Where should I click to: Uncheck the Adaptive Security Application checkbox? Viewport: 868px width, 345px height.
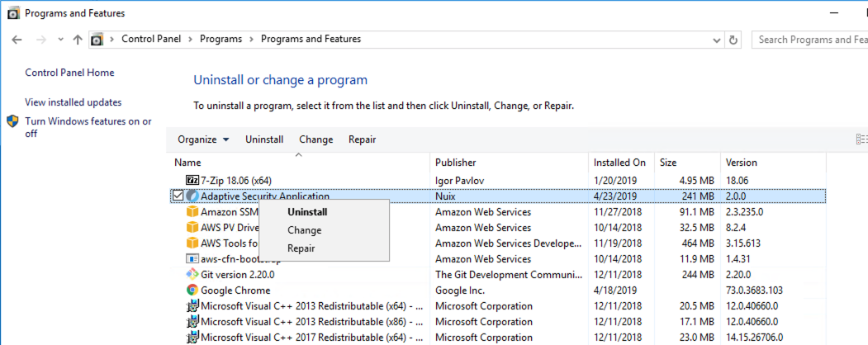pos(178,196)
